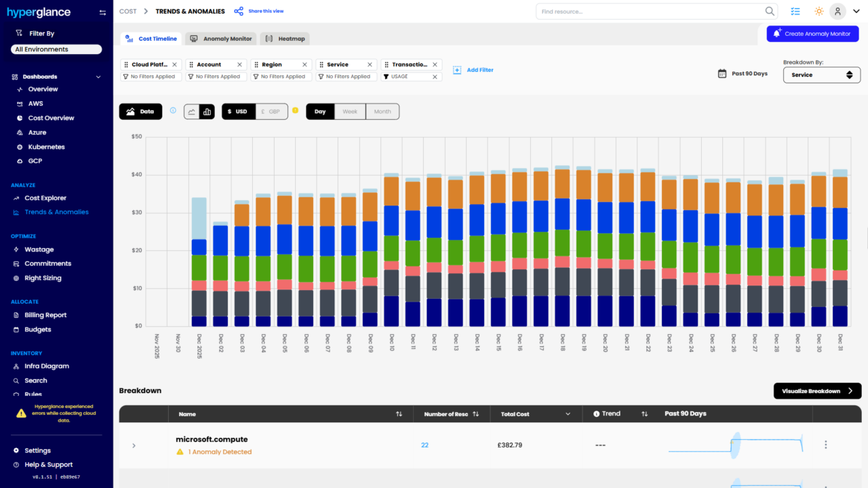Open the All Environments selector
The width and height of the screenshot is (868, 488).
(x=56, y=49)
